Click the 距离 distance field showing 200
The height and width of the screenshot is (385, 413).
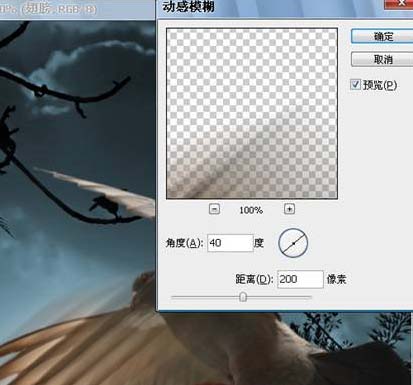(x=300, y=279)
